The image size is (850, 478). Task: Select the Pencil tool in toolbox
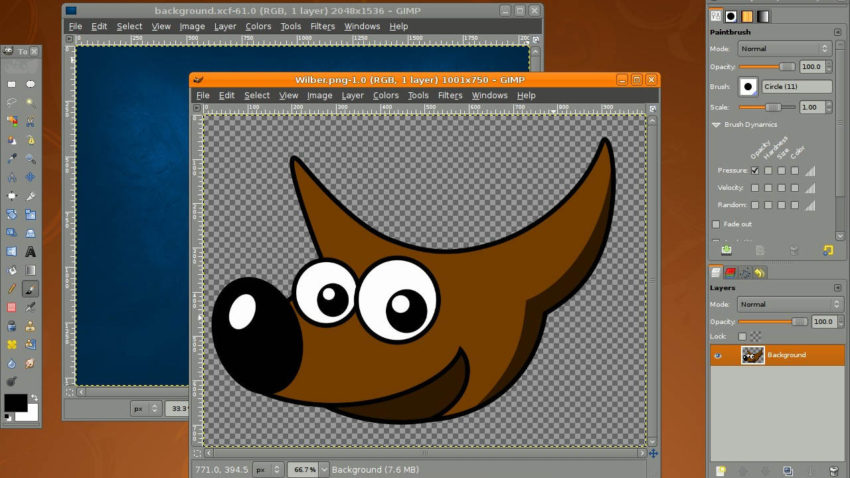pyautogui.click(x=11, y=288)
